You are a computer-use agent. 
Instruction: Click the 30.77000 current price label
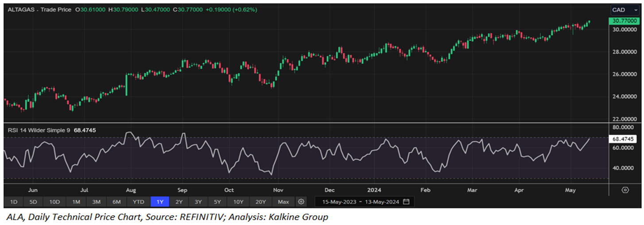[x=623, y=21]
